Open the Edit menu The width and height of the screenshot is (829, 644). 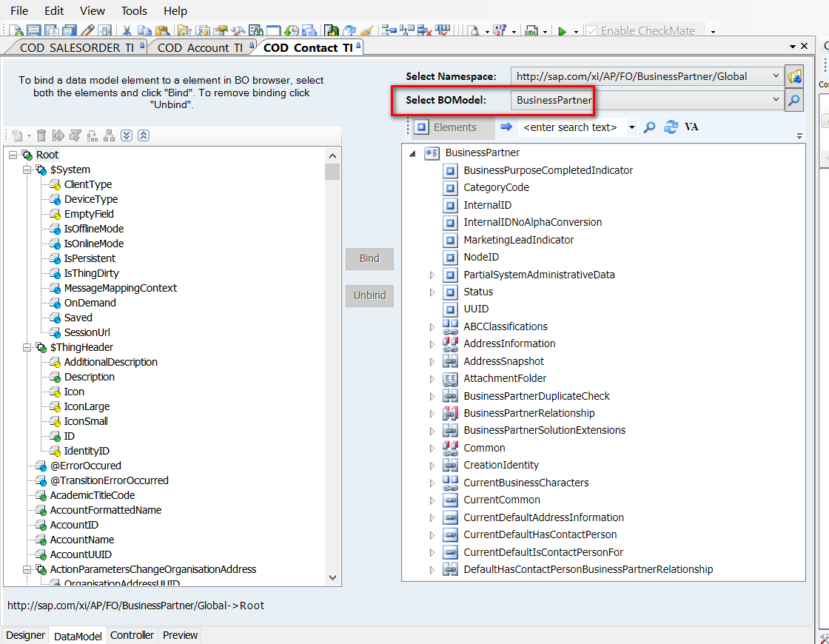tap(54, 10)
